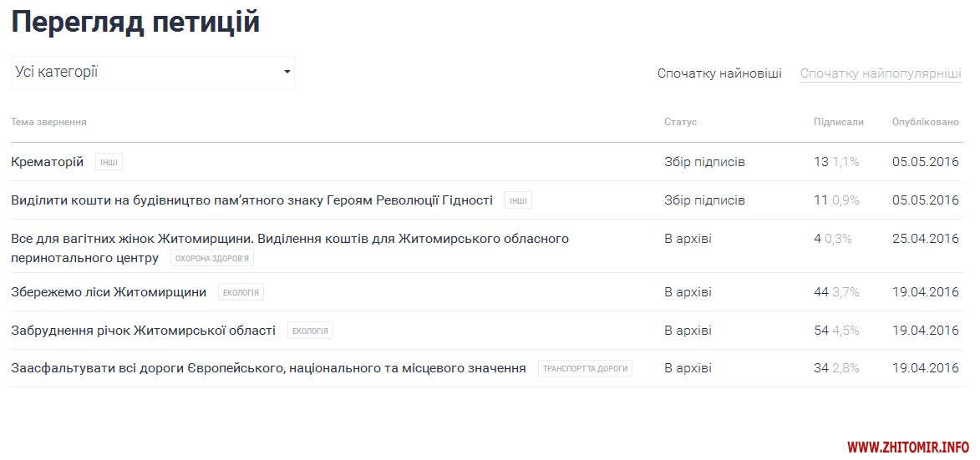Click the ТРАНСПОРТ ТА ДОРОГИ category tag
The width and height of the screenshot is (980, 460).
tap(585, 368)
